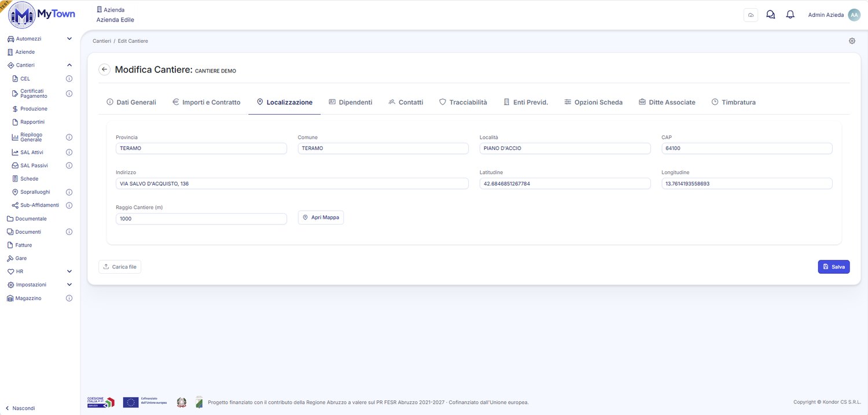Show info for Sub-Affidamenti

pyautogui.click(x=69, y=205)
